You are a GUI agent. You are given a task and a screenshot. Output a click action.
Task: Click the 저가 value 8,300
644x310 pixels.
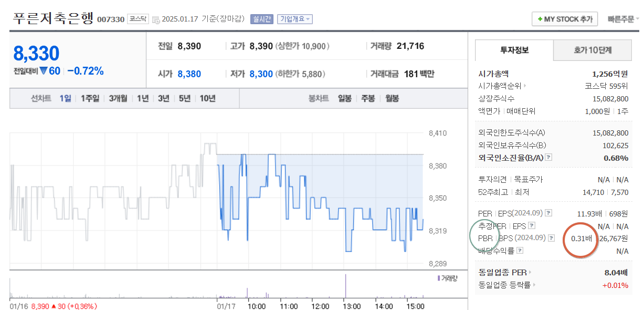click(x=261, y=74)
